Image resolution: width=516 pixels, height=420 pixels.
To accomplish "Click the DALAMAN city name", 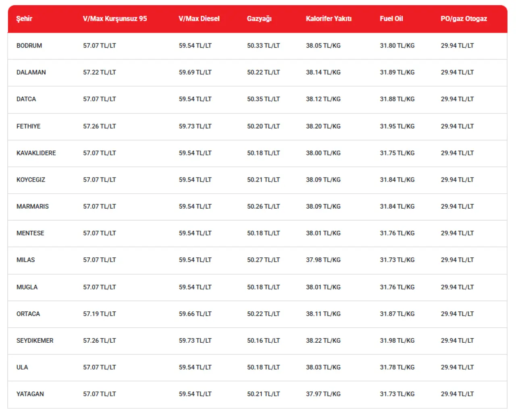I will [31, 72].
